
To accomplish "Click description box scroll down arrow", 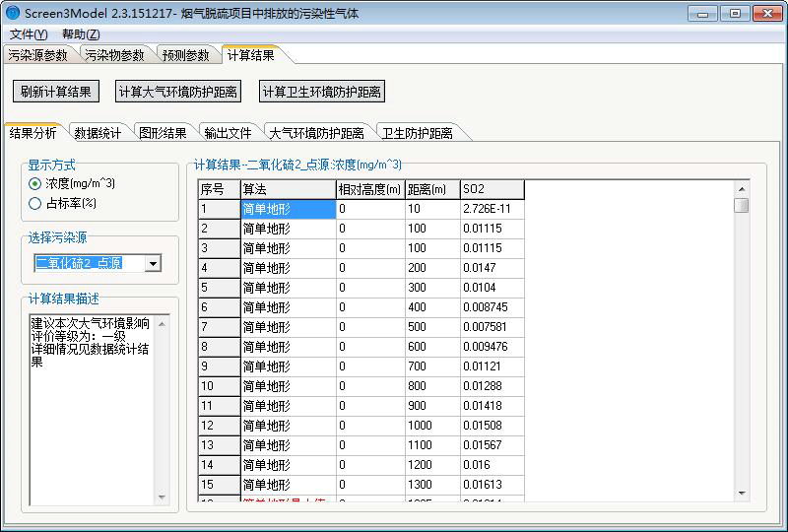I will (x=162, y=497).
